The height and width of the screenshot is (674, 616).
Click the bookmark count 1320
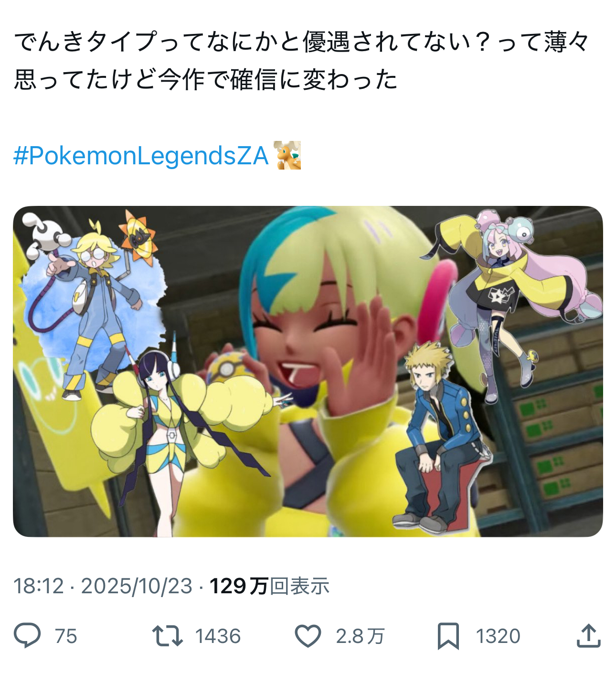pos(498,636)
